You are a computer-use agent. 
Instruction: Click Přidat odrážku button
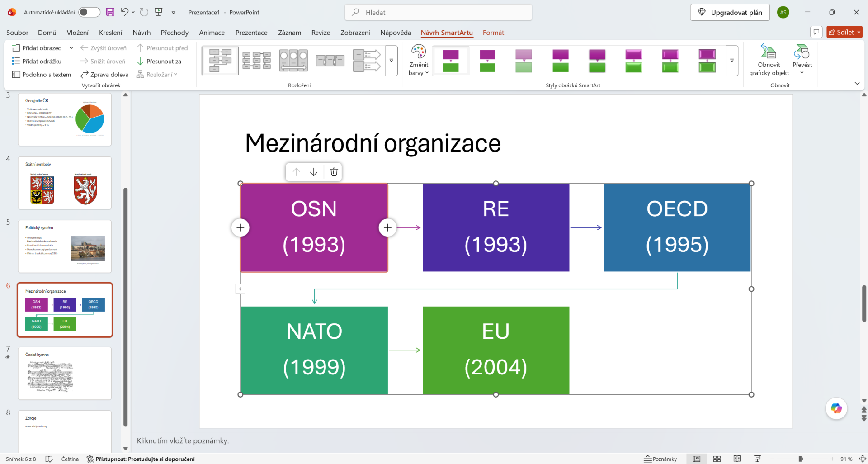(37, 61)
